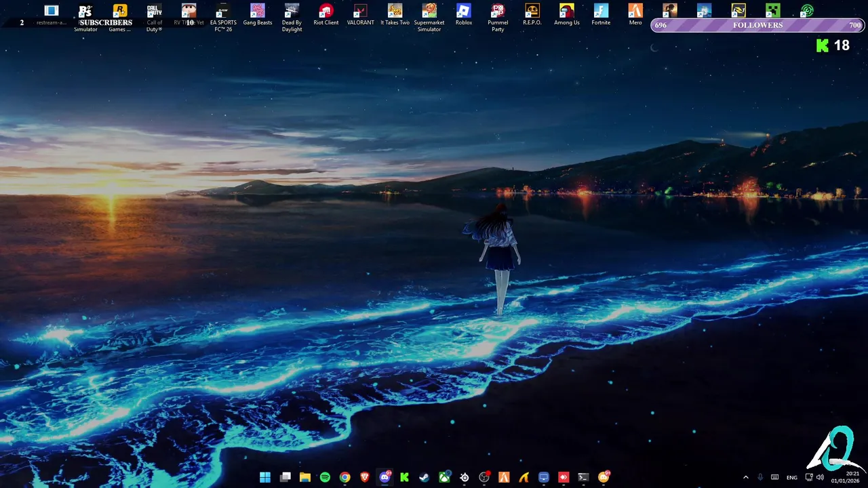The image size is (868, 488).
Task: Open the Kick app in the taskbar
Action: 405,477
